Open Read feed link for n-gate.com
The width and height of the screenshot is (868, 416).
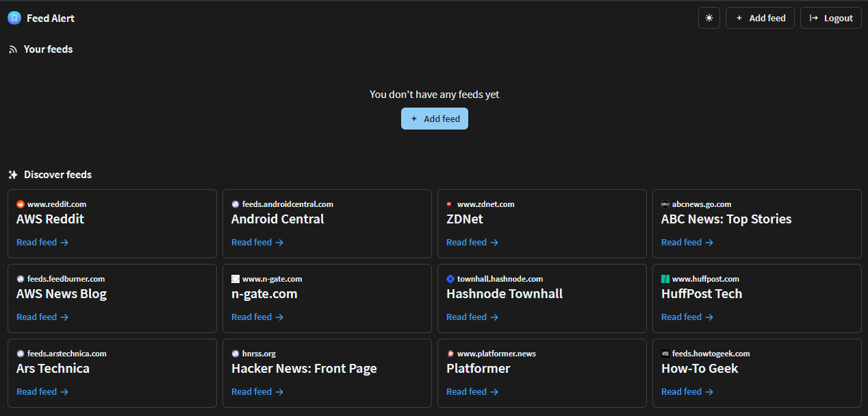point(257,317)
